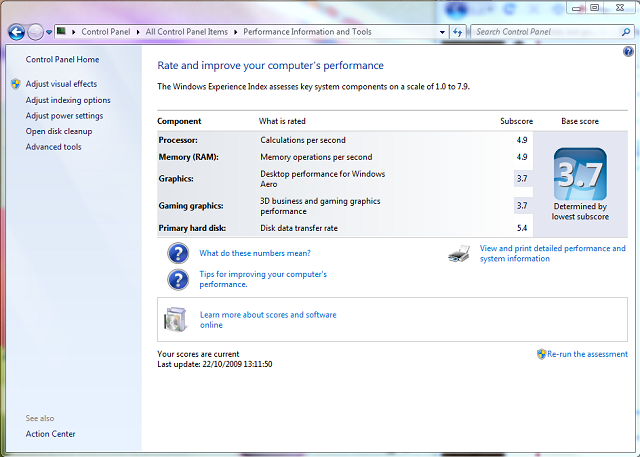Click the Memory (RAM) row label
Viewport: 640px width, 457px height.
pos(189,157)
